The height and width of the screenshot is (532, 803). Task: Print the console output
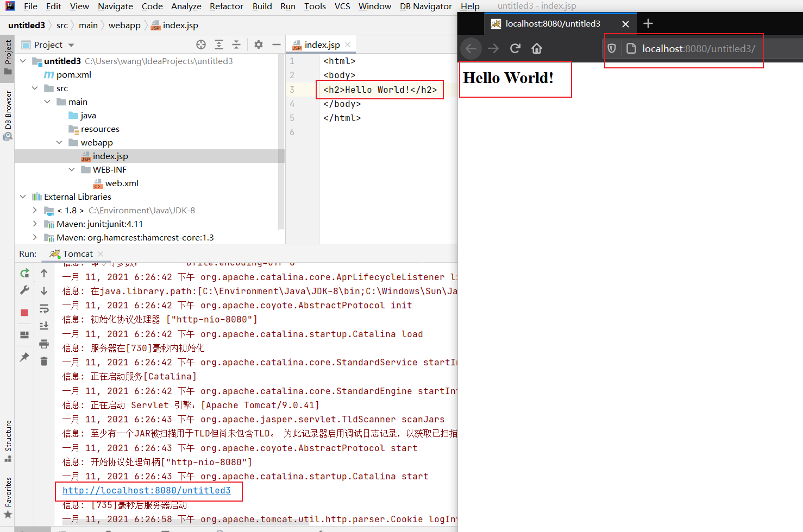coord(44,344)
